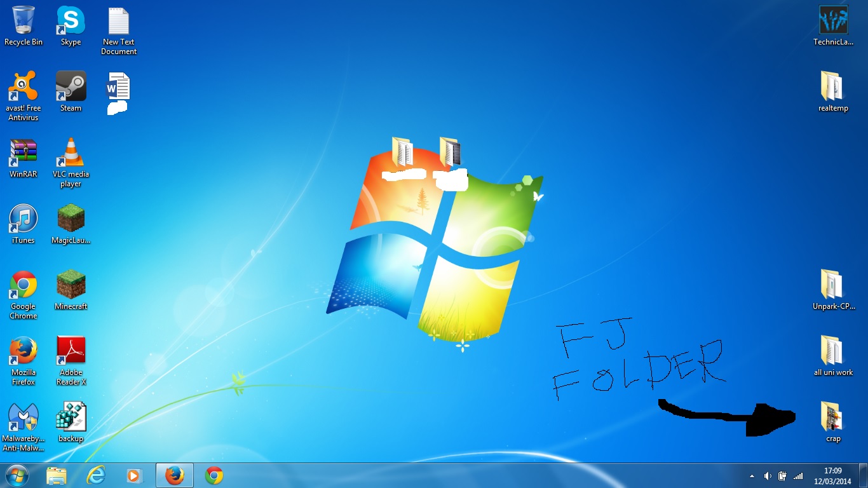The width and height of the screenshot is (868, 488).
Task: Launch Internet Explorer from the taskbar
Action: coord(96,475)
